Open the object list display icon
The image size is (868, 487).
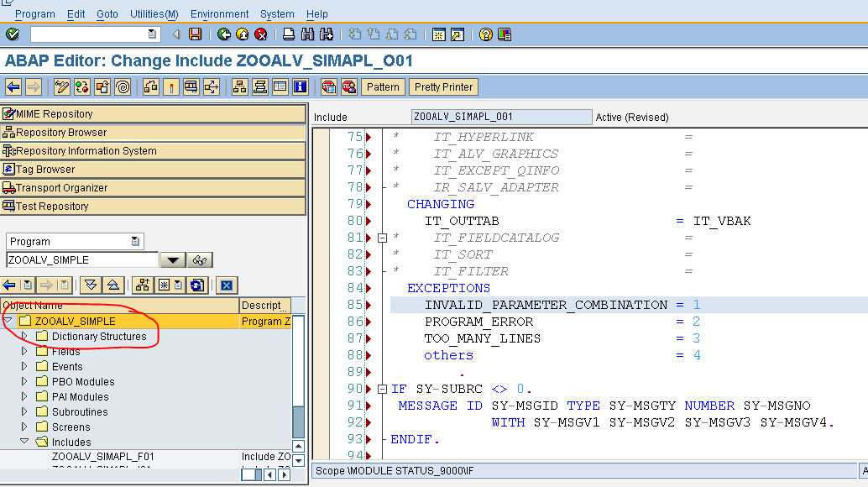click(x=240, y=86)
